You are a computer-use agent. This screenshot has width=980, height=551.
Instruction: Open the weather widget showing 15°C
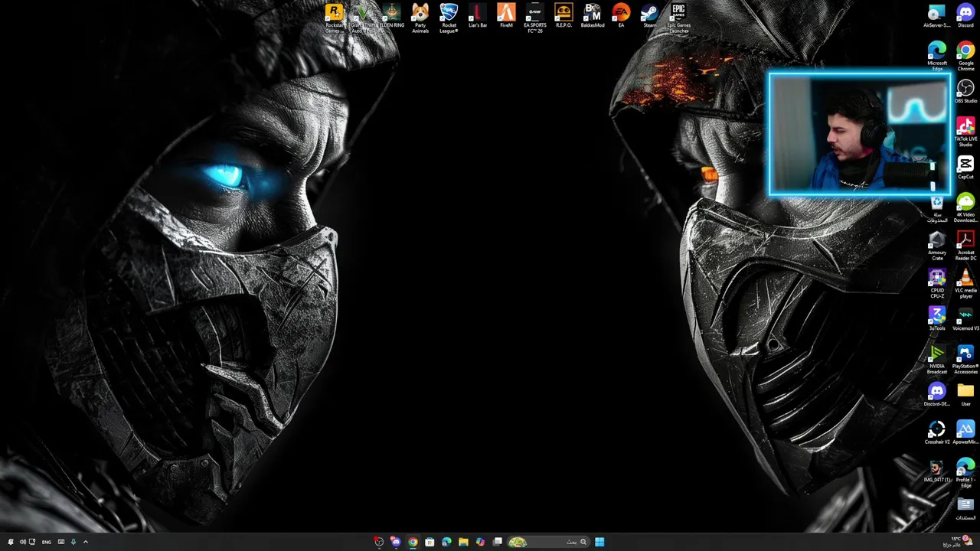pyautogui.click(x=959, y=541)
